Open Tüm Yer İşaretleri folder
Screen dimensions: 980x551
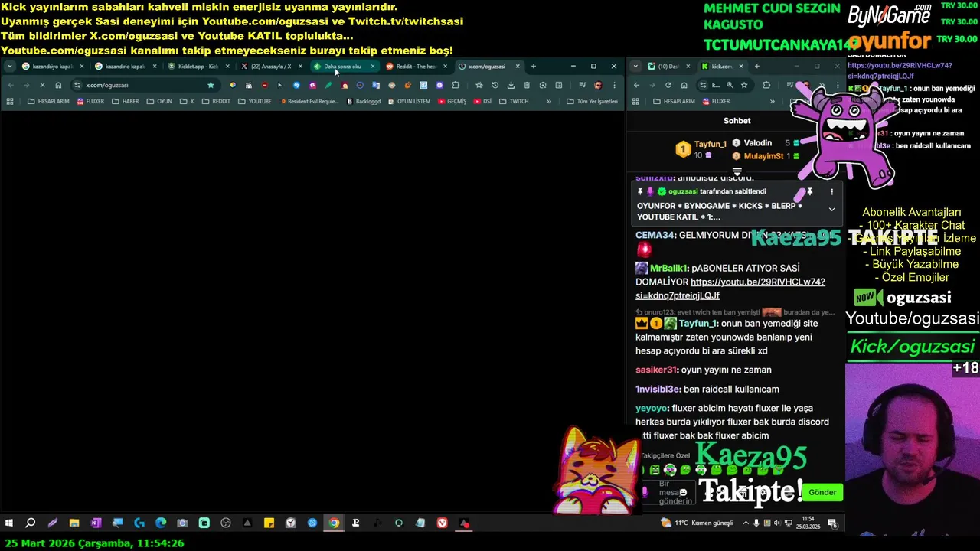(x=592, y=101)
